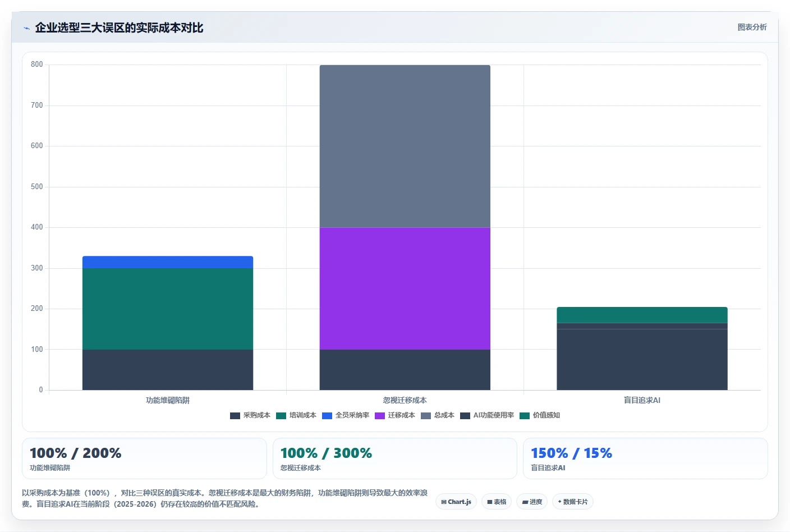The height and width of the screenshot is (532, 790).
Task: Click the dark base segment of 功能堆砌陷阱 bar
Action: (x=168, y=370)
